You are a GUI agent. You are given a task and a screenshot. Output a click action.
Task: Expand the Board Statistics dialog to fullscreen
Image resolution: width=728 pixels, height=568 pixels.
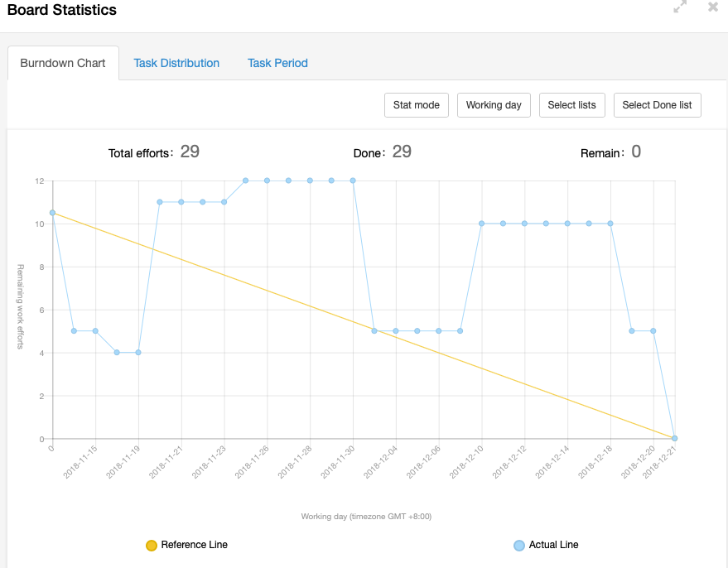click(680, 7)
